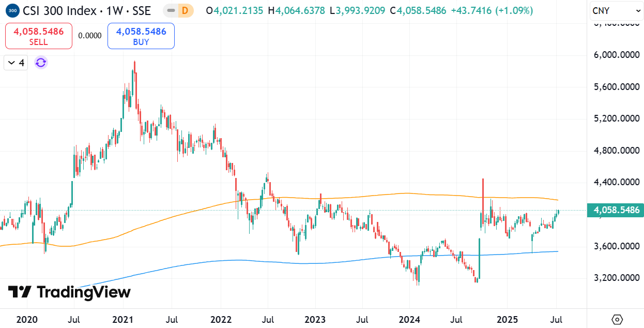644x328 pixels.
Task: Click the 3,600.0000 price axis label
Action: (x=616, y=246)
